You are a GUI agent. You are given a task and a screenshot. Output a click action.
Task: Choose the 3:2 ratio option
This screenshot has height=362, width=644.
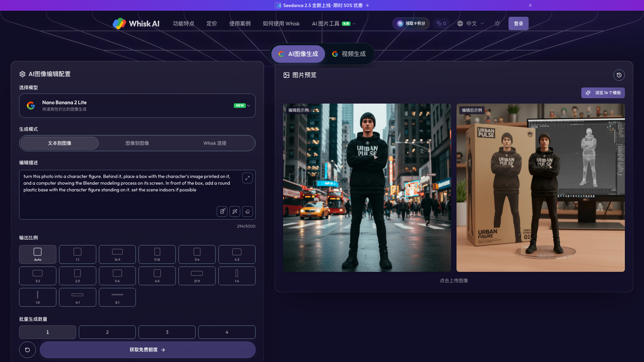(38, 276)
